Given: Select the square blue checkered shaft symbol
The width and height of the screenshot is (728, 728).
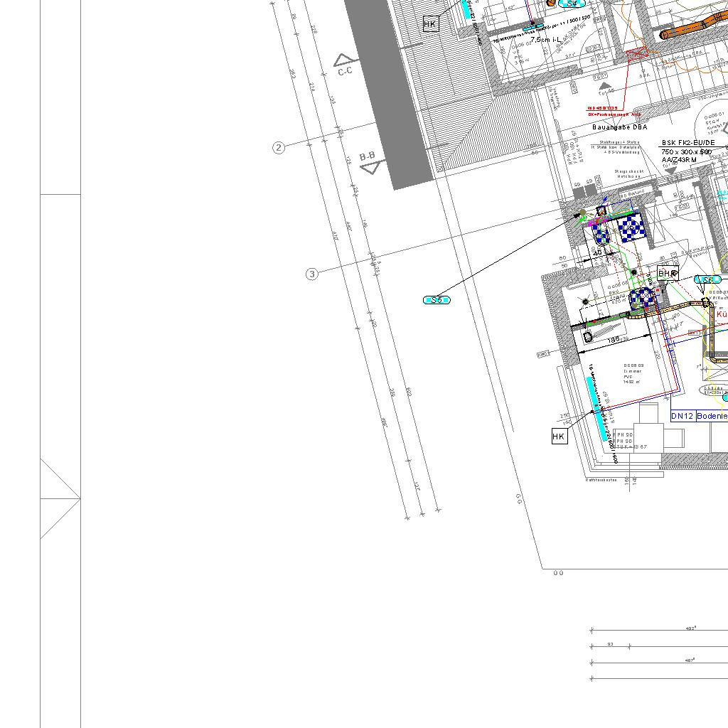Looking at the screenshot, I should point(631,227).
